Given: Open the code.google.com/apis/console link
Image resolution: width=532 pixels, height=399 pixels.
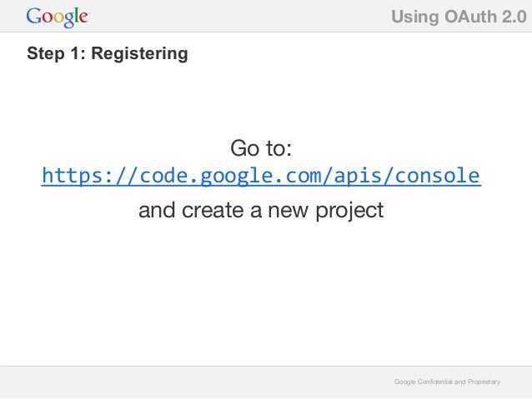Looking at the screenshot, I should [261, 176].
